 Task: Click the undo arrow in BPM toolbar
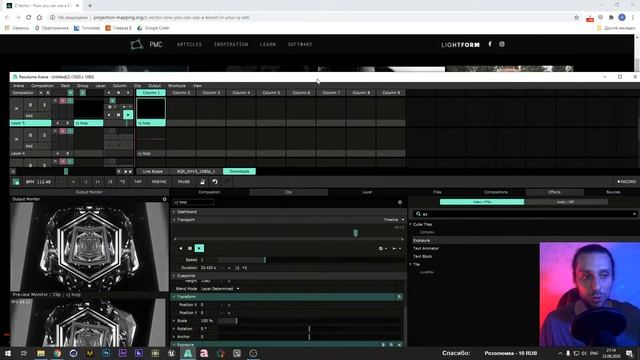(x=215, y=182)
